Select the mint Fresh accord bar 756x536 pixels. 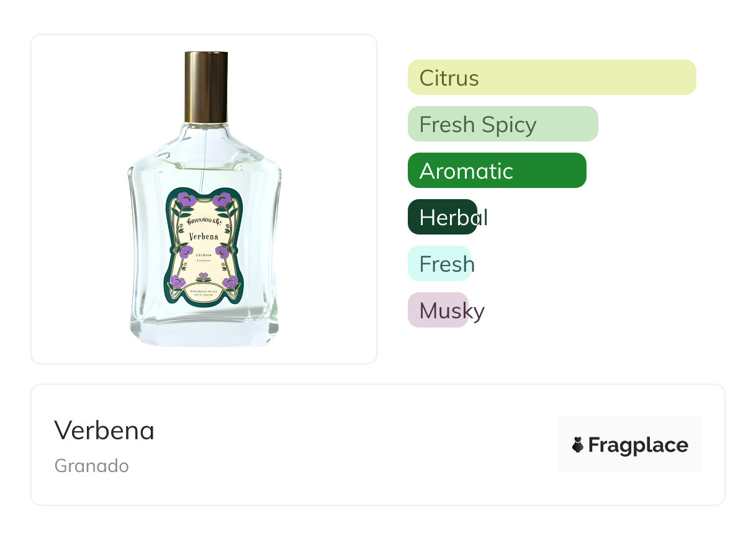coord(439,264)
